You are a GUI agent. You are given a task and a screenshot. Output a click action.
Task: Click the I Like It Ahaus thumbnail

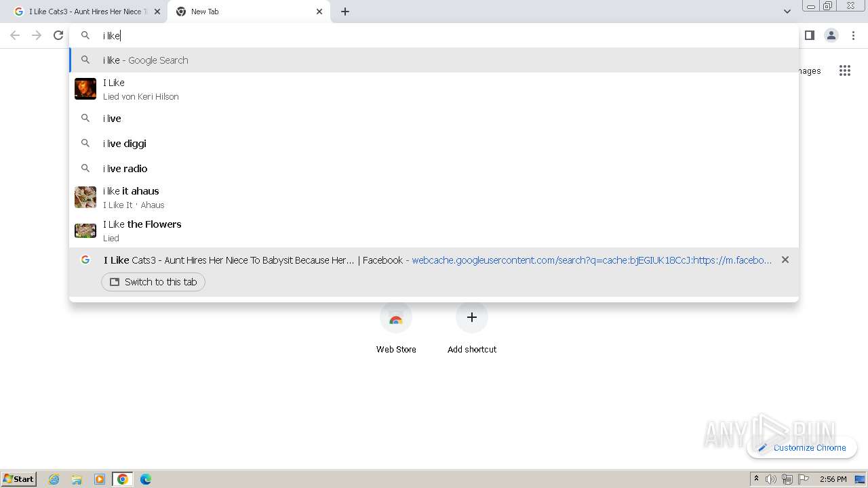tap(85, 197)
